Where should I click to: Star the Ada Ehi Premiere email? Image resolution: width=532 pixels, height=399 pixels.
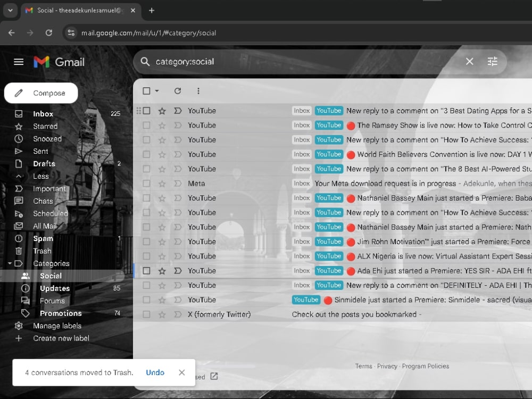162,271
